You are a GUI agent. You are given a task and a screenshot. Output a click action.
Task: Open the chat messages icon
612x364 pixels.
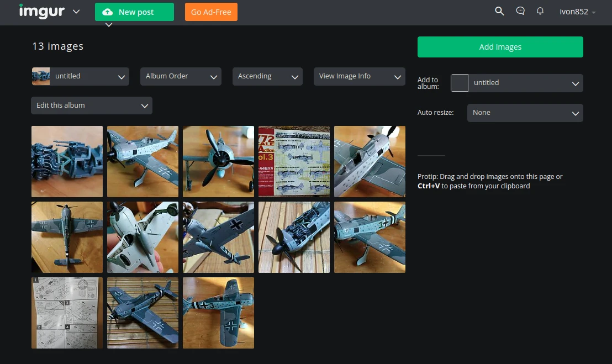point(520,11)
